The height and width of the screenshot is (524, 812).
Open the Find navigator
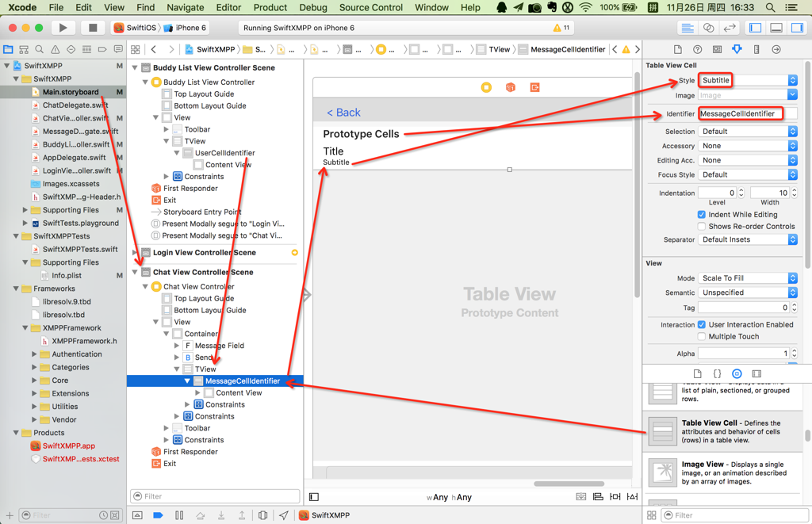[x=40, y=50]
